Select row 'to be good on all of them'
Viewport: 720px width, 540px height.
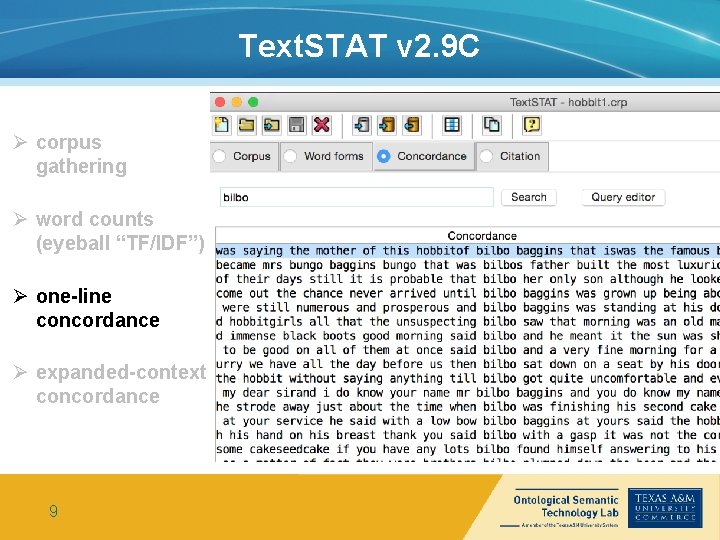tap(467, 350)
